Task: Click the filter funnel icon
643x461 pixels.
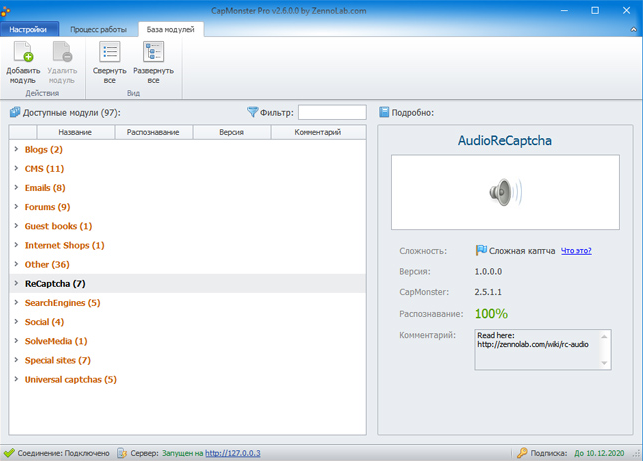Action: pos(252,113)
